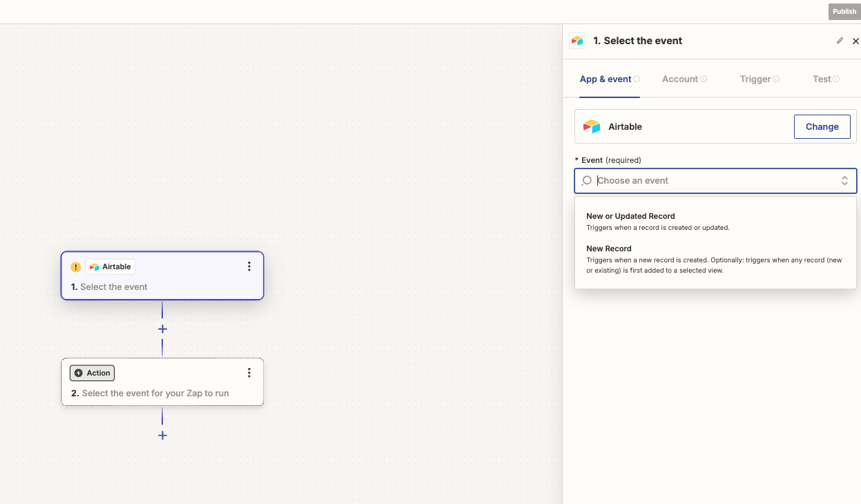
Task: Type in the Choose an event field
Action: click(711, 181)
